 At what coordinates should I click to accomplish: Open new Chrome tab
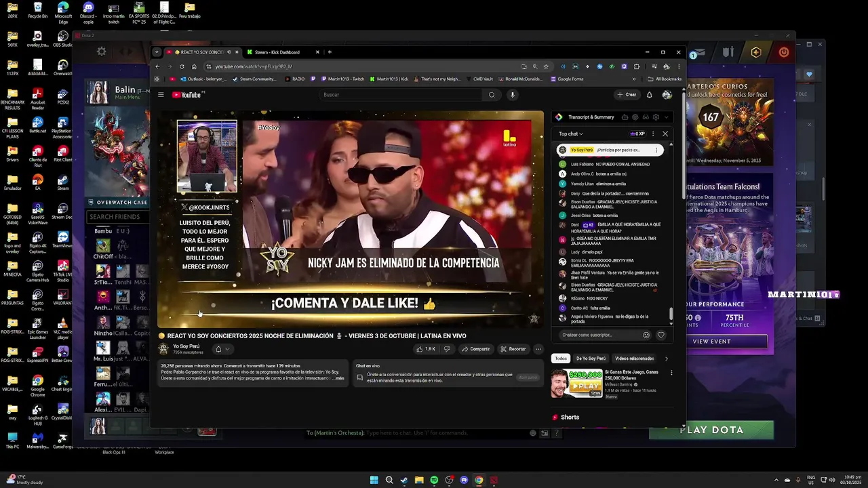(330, 52)
